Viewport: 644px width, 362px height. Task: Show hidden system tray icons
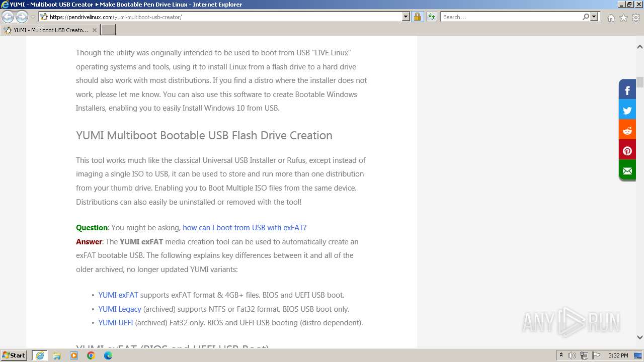(561, 355)
